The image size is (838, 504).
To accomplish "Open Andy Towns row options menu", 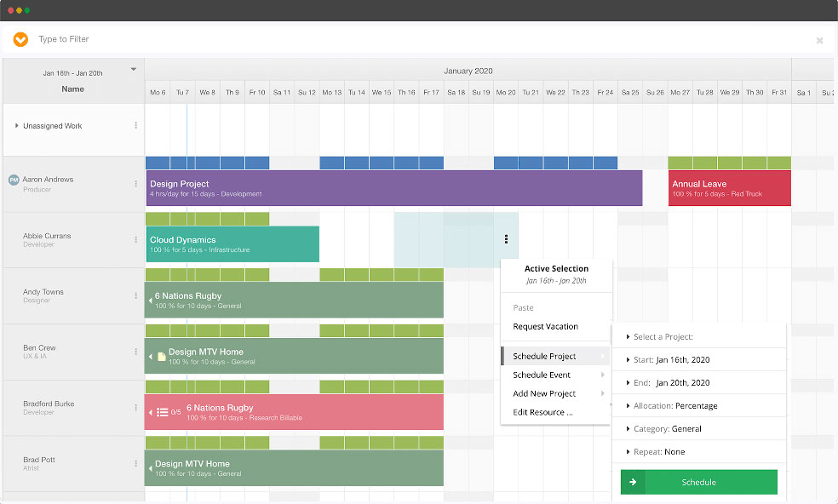I will click(x=135, y=295).
